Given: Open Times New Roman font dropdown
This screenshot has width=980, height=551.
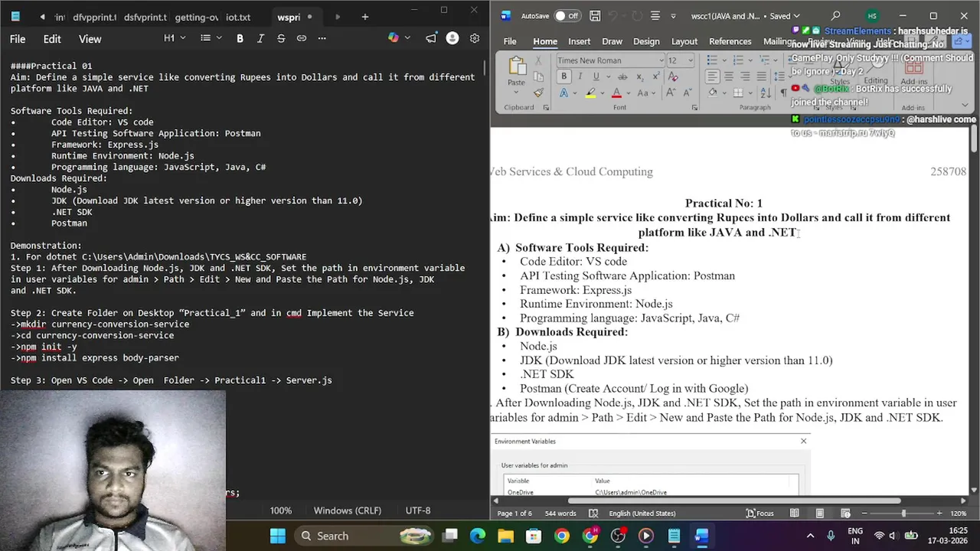Looking at the screenshot, I should 661,60.
